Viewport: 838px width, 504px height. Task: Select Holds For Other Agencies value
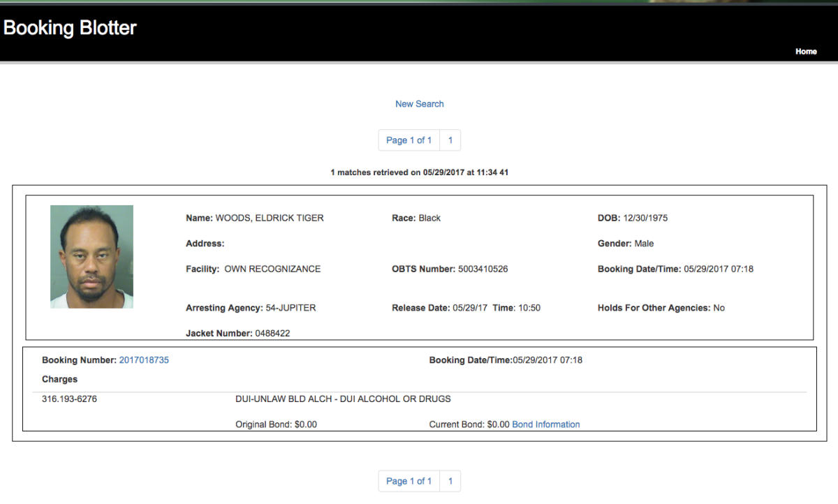tap(719, 308)
